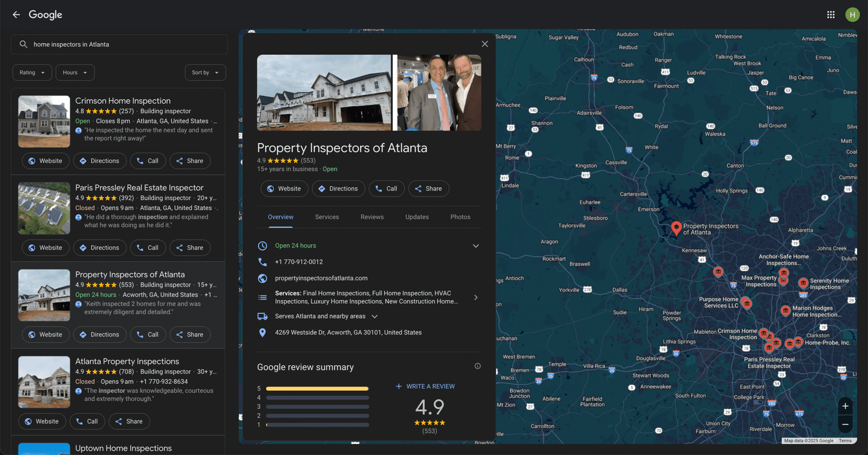Switch to the Updates tab

click(417, 217)
